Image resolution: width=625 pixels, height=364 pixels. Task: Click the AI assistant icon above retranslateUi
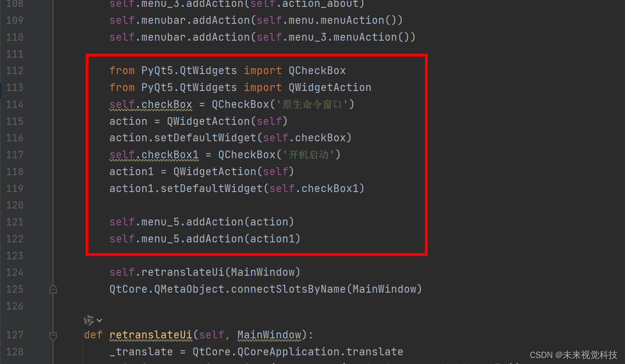coord(89,320)
